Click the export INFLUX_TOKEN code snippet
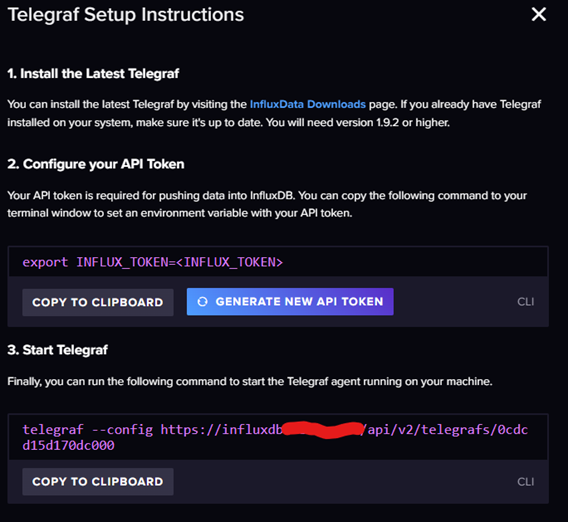This screenshot has width=568, height=522. [153, 262]
